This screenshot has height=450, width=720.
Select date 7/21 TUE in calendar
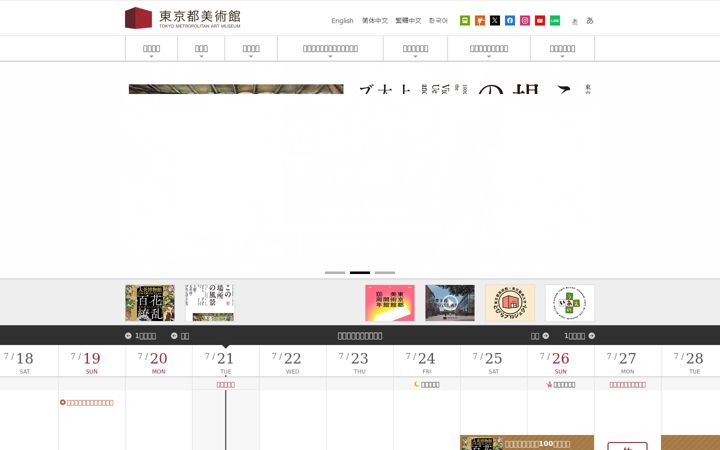[x=225, y=361]
